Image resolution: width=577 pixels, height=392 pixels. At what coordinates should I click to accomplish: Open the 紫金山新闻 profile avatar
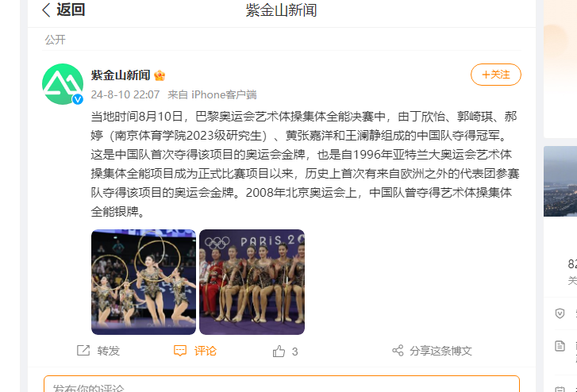pyautogui.click(x=63, y=84)
